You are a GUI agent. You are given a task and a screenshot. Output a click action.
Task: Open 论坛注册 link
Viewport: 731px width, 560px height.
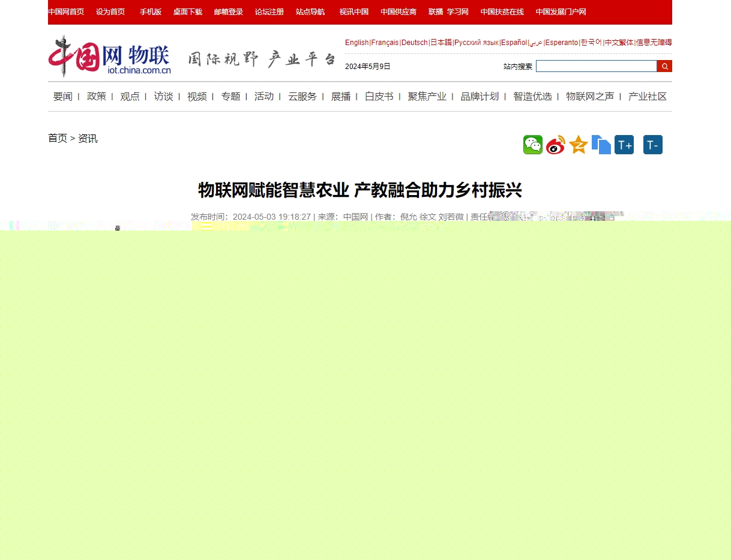point(269,12)
